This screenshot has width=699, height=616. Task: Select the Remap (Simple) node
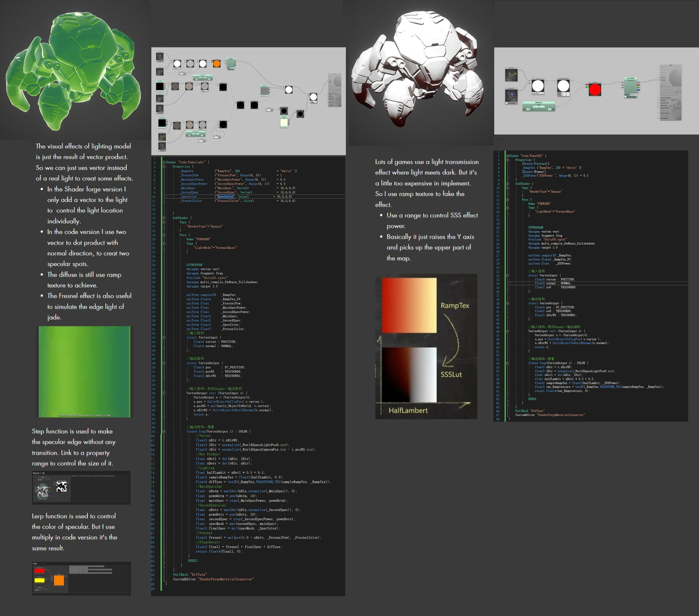(564, 85)
